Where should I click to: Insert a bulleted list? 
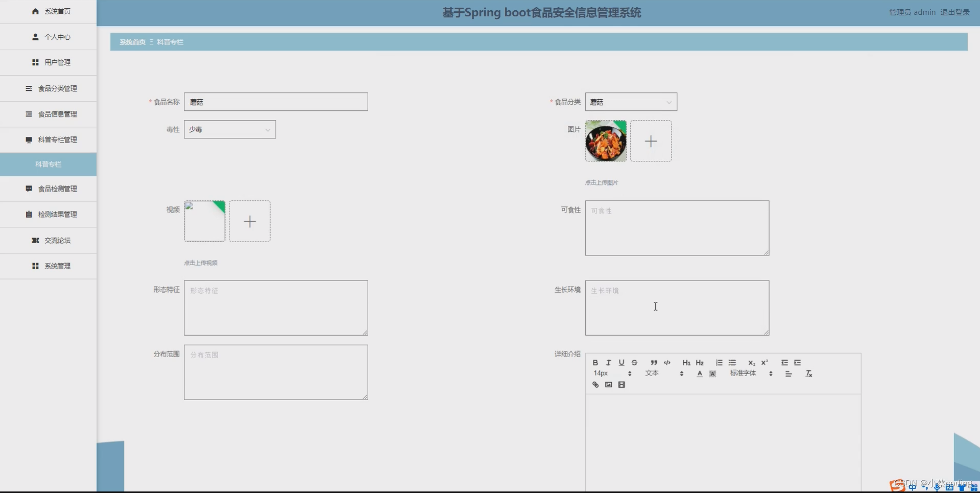732,363
